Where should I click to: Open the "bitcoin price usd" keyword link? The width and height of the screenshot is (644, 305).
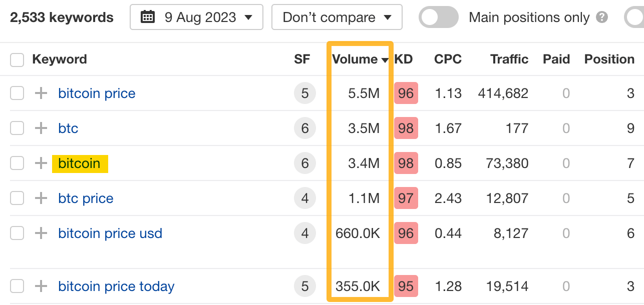[x=110, y=233]
